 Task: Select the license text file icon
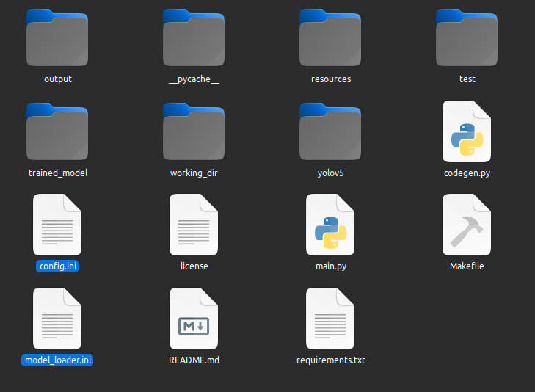click(194, 225)
